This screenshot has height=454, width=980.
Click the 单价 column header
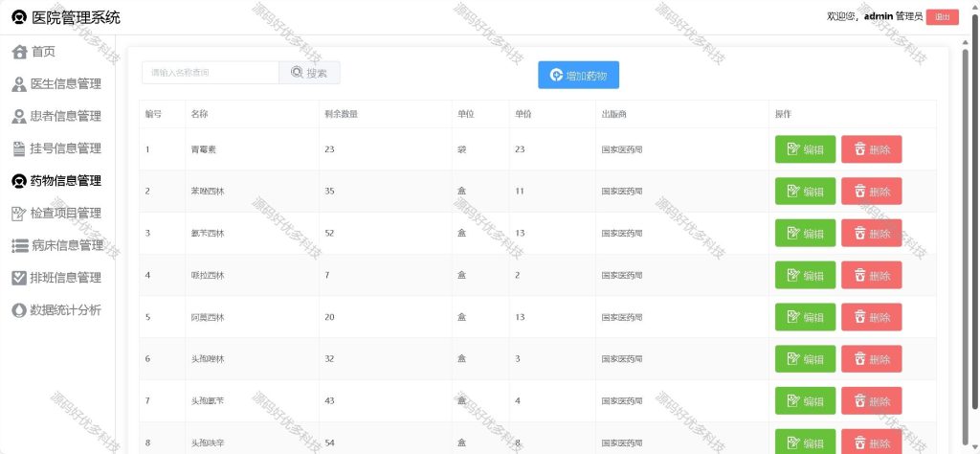coord(523,114)
